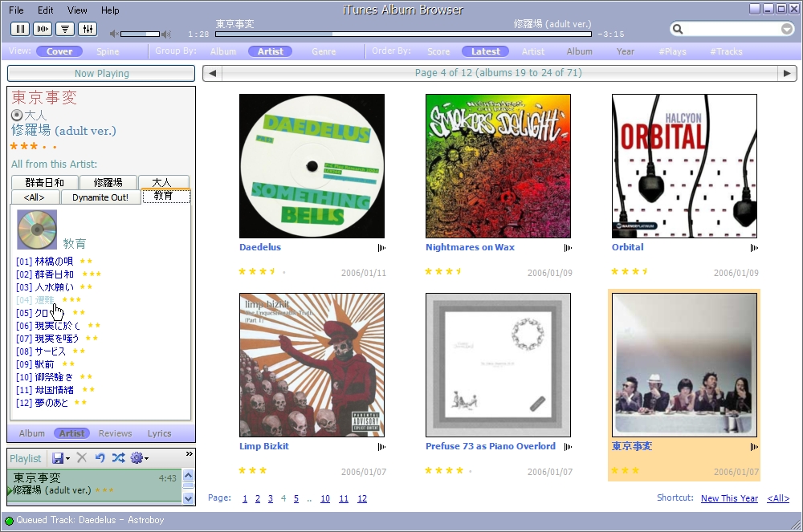Click the play icon beside Limp Bizkit

click(381, 447)
